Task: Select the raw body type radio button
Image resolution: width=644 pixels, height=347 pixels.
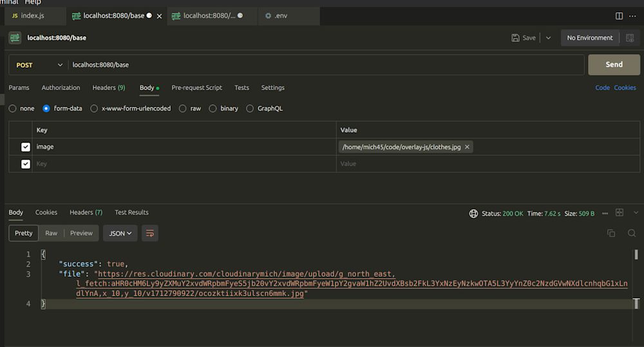Action: pyautogui.click(x=183, y=109)
